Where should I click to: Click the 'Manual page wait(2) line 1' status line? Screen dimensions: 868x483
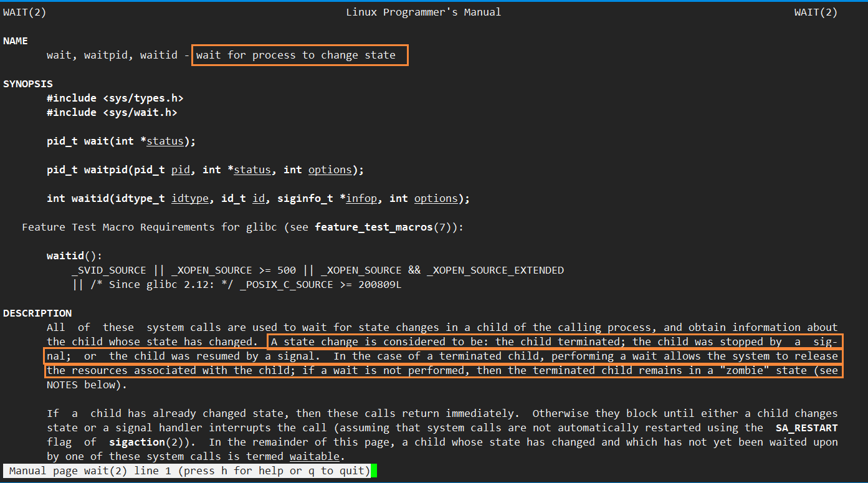click(187, 471)
